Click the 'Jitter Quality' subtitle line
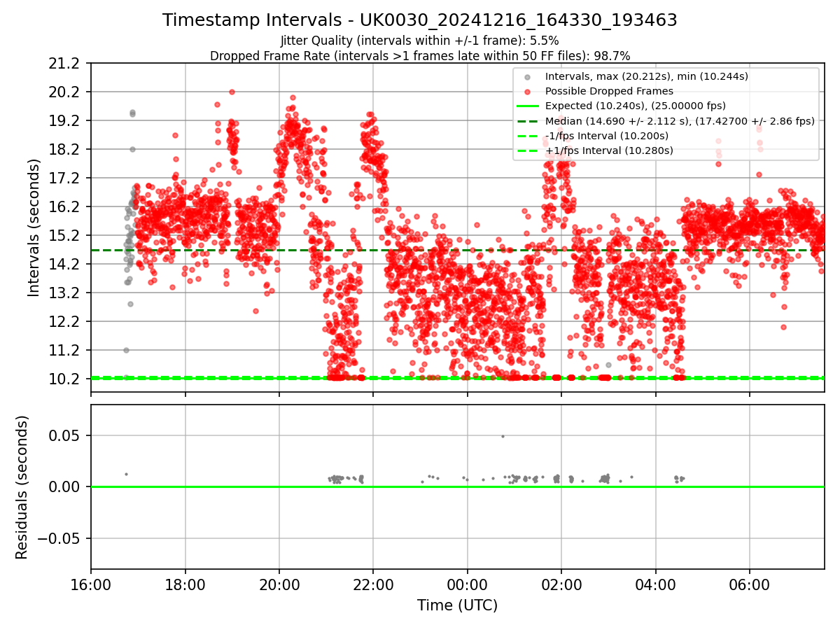This screenshot has height=630, width=840. coord(420,41)
